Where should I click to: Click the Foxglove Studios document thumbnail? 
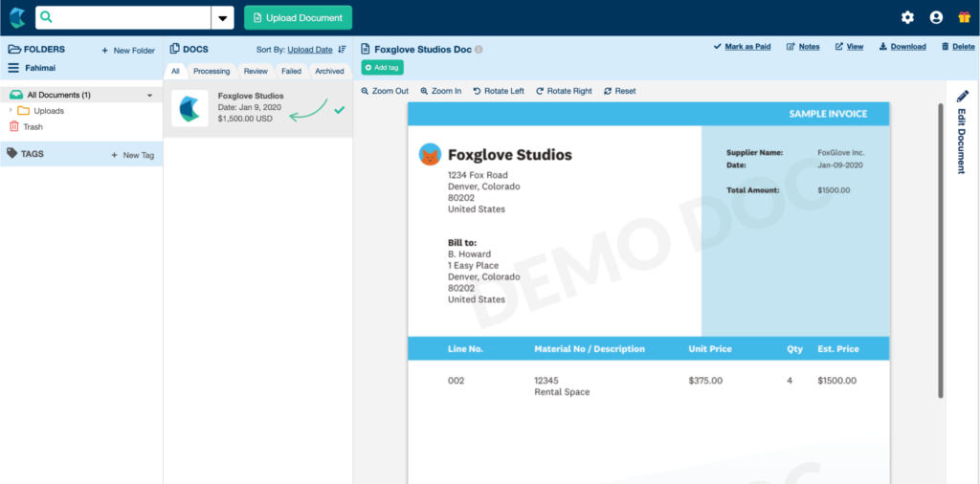[x=190, y=108]
